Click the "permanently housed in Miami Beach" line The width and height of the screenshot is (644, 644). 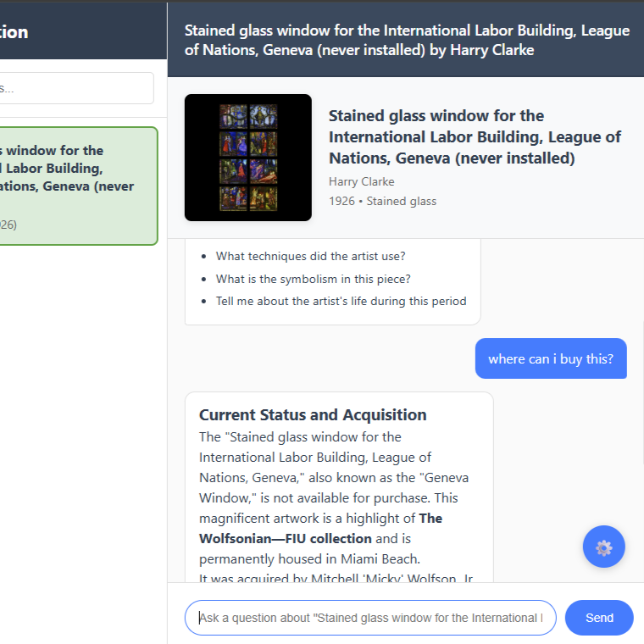[x=309, y=558]
